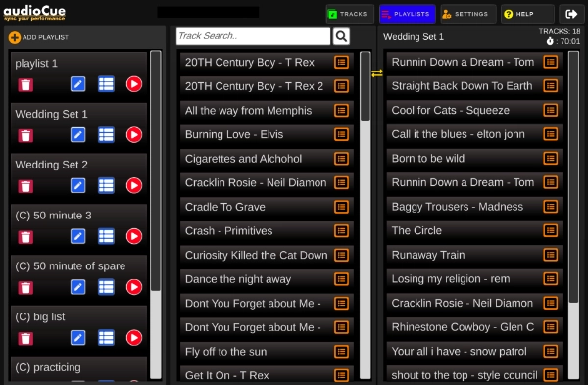Show list for Wedding Set 1
The image size is (588, 385).
[x=106, y=135]
